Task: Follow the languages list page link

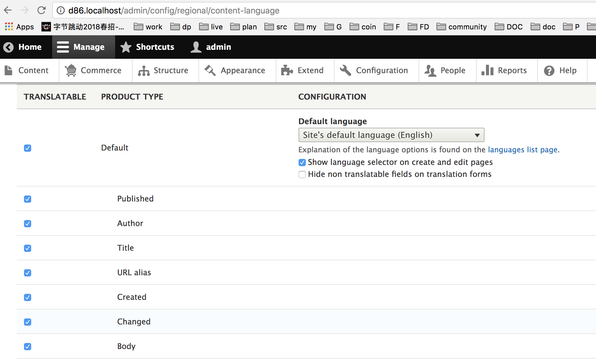Action: (x=523, y=150)
